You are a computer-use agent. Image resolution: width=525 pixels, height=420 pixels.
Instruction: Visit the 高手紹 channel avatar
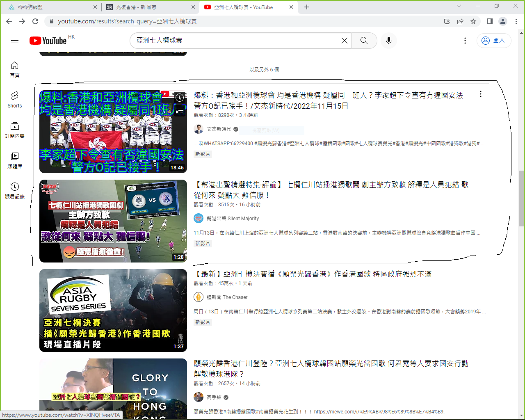click(x=199, y=397)
